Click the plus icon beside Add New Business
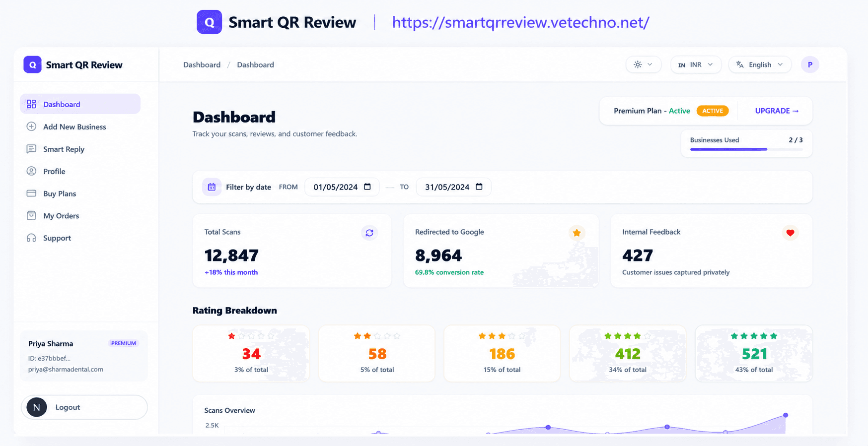Image resolution: width=868 pixels, height=446 pixels. (31, 127)
